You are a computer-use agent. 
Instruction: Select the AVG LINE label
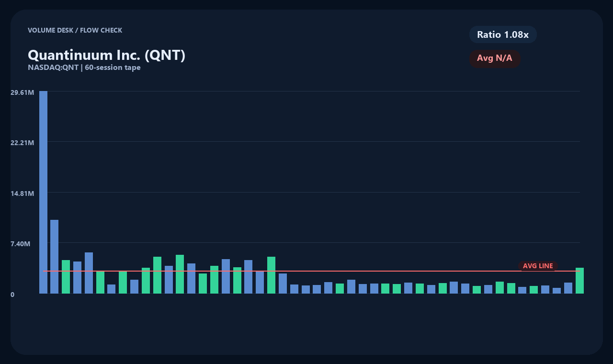(x=538, y=266)
